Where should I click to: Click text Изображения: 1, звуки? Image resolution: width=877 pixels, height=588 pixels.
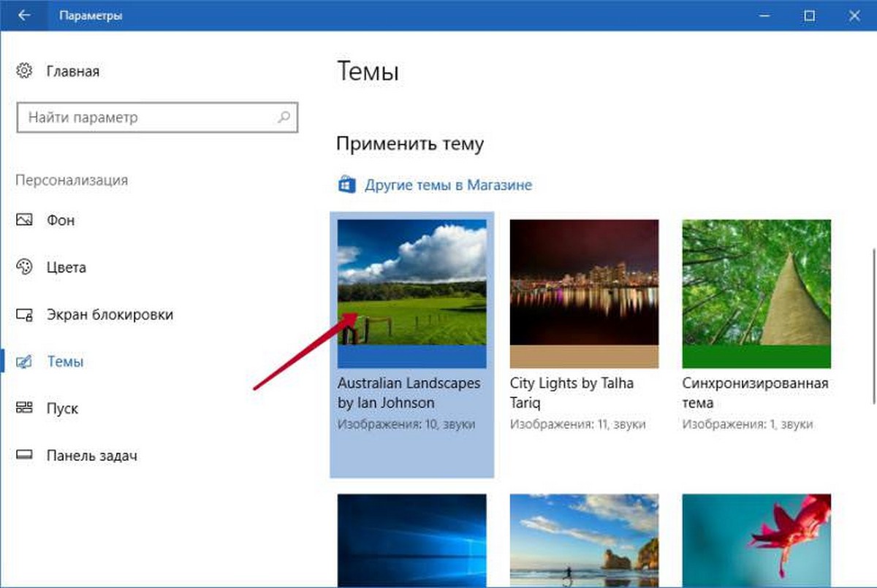(748, 424)
